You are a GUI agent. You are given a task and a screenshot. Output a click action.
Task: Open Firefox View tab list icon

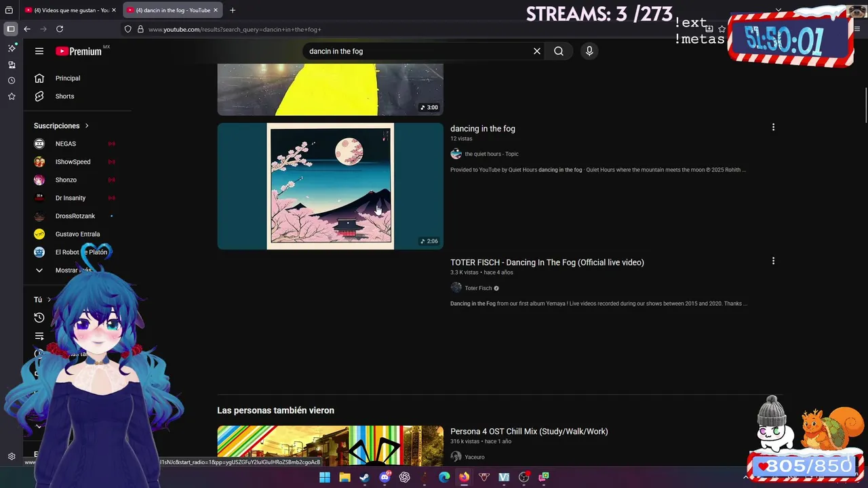click(9, 10)
